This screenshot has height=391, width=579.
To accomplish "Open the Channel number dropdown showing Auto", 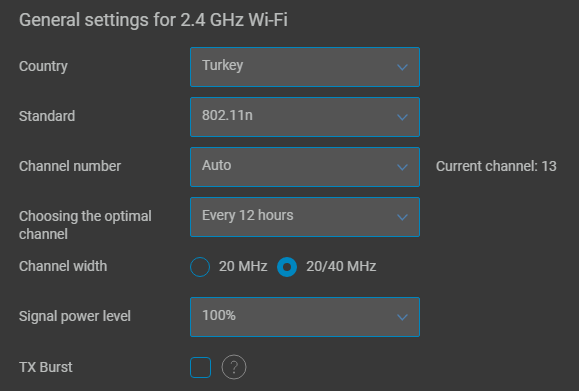I will pos(305,167).
